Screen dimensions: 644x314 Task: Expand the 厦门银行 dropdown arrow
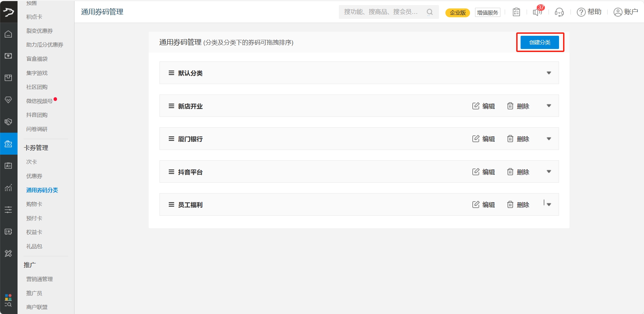549,139
